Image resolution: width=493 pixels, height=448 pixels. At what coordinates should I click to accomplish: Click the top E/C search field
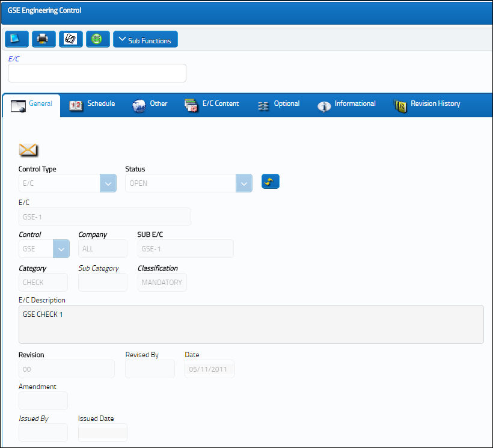pyautogui.click(x=97, y=73)
